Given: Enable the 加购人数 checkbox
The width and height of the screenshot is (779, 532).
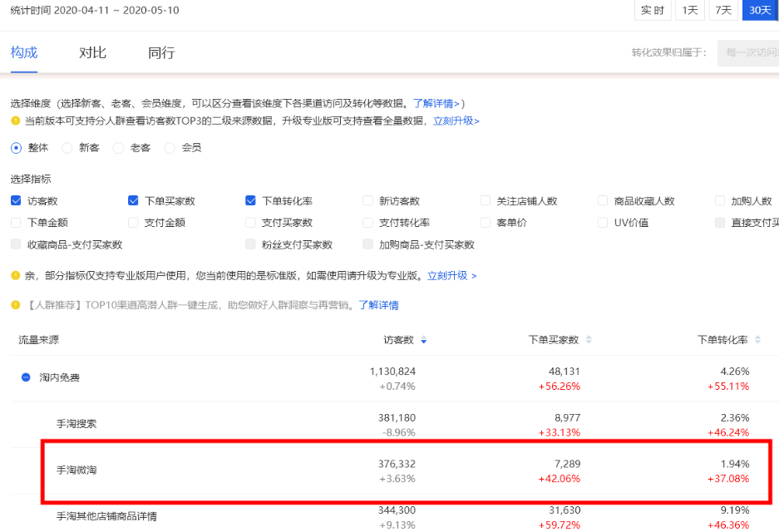Looking at the screenshot, I should tap(720, 200).
